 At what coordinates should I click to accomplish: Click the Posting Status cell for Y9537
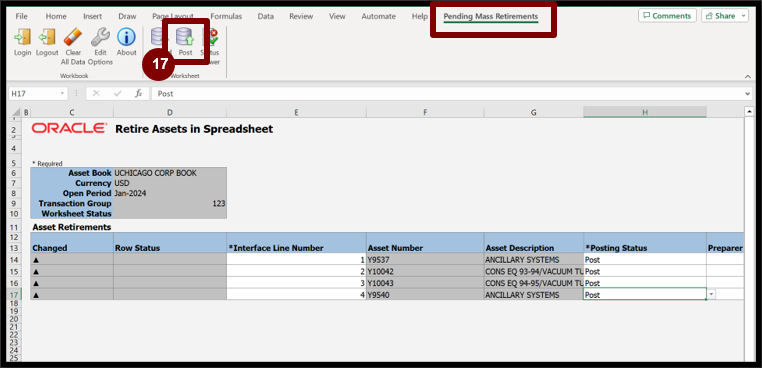[x=645, y=260]
